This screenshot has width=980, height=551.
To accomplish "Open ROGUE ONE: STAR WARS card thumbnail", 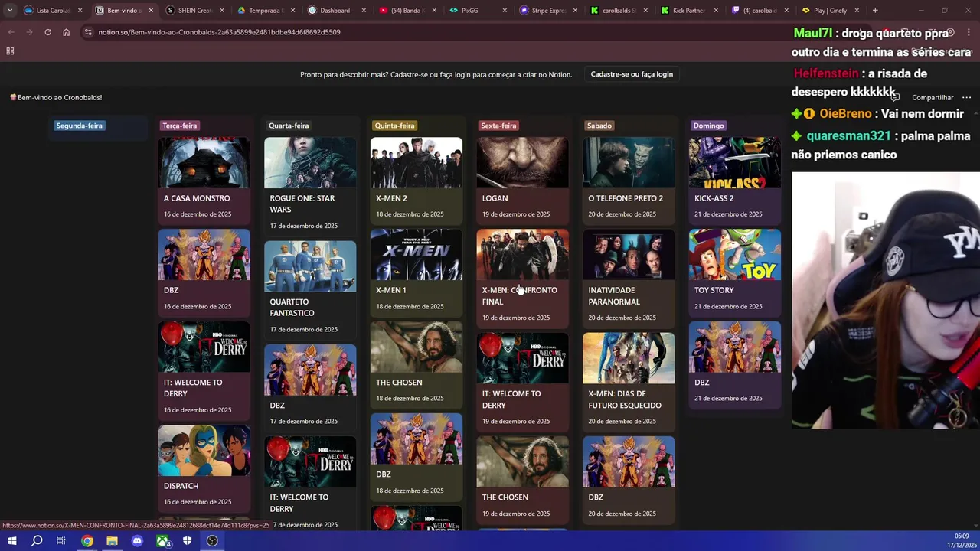I will (310, 162).
